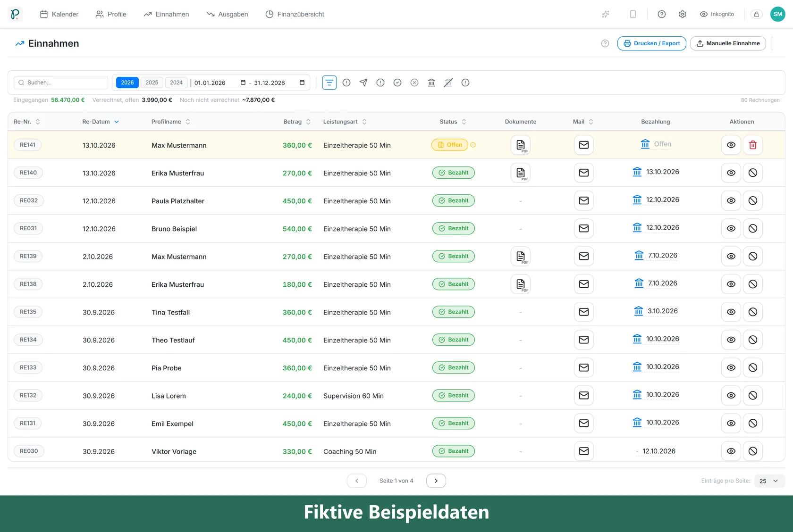The height and width of the screenshot is (532, 793).
Task: Click the crossed-out bank filter icon
Action: (x=448, y=83)
